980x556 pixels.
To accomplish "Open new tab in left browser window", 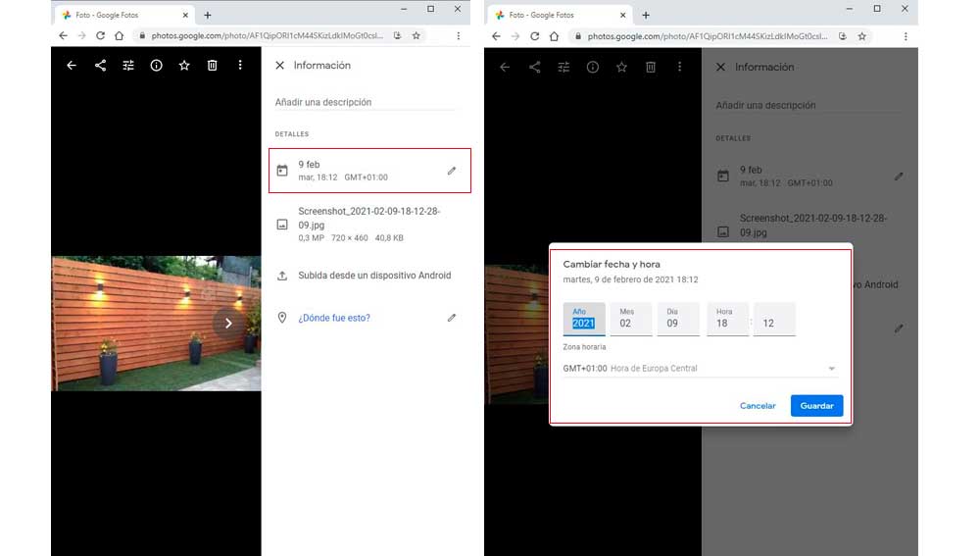I will pyautogui.click(x=208, y=15).
